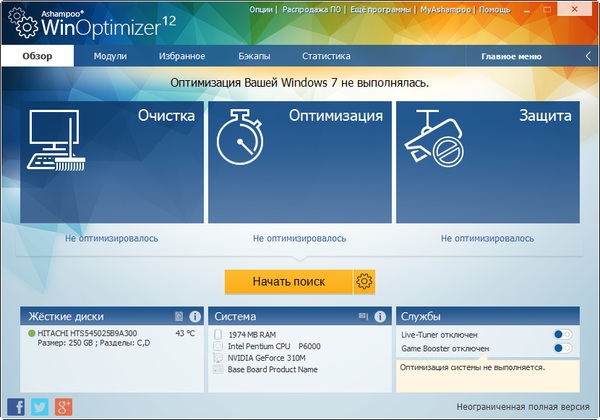This screenshot has height=420, width=600.
Task: Open the Twitter page icon
Action: pos(40,405)
